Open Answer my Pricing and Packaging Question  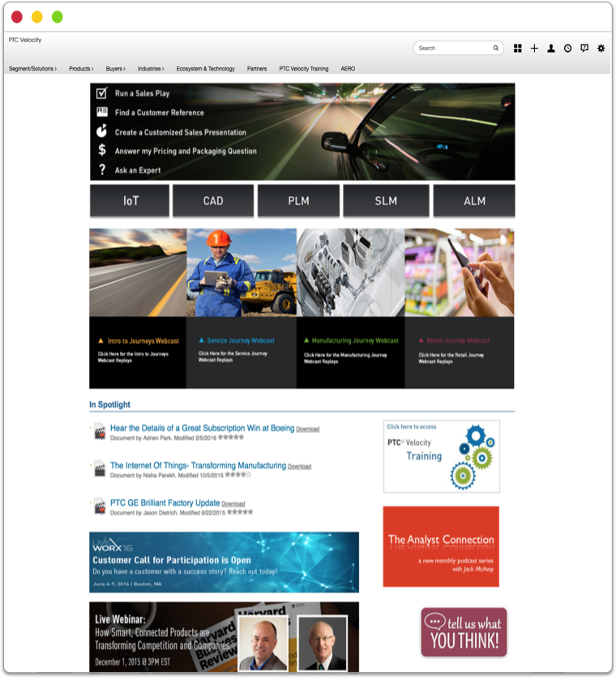tap(186, 151)
